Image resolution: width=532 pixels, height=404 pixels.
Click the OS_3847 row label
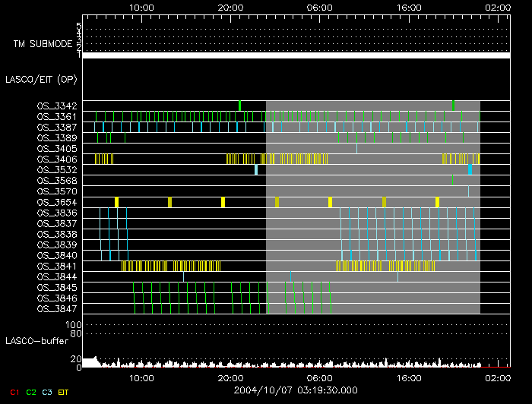[57, 310]
